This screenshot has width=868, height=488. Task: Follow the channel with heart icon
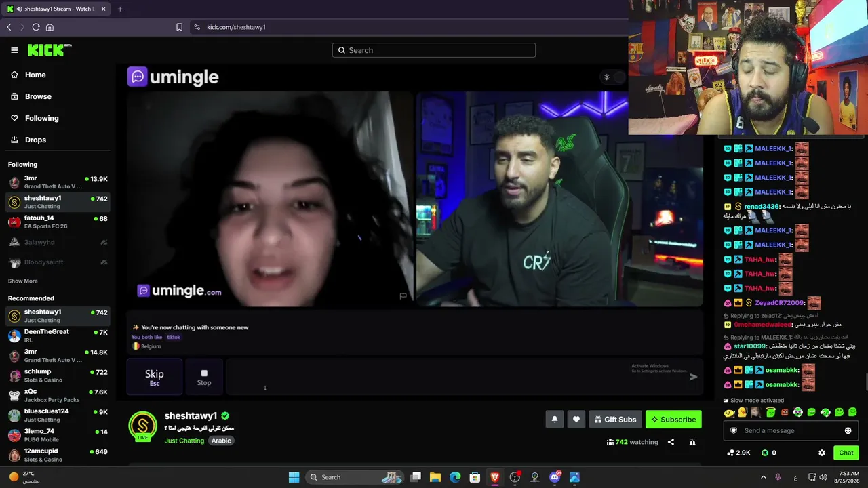(576, 420)
